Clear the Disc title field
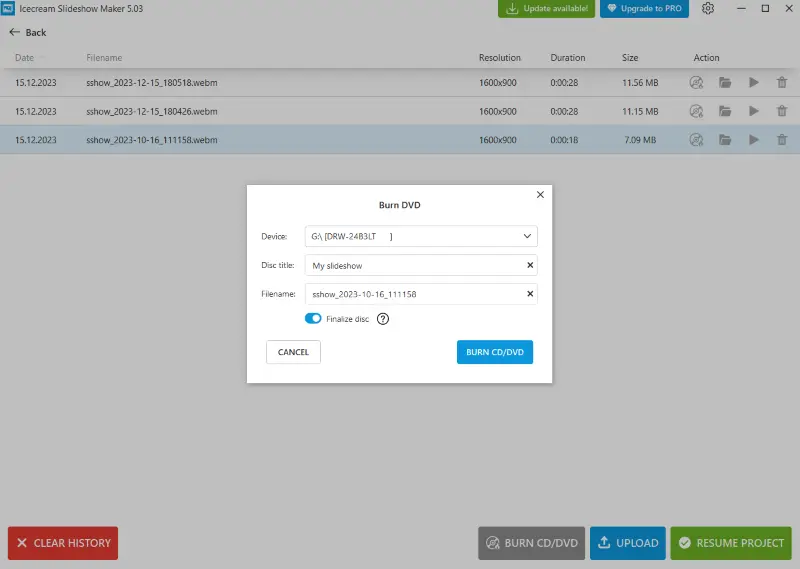 (530, 265)
